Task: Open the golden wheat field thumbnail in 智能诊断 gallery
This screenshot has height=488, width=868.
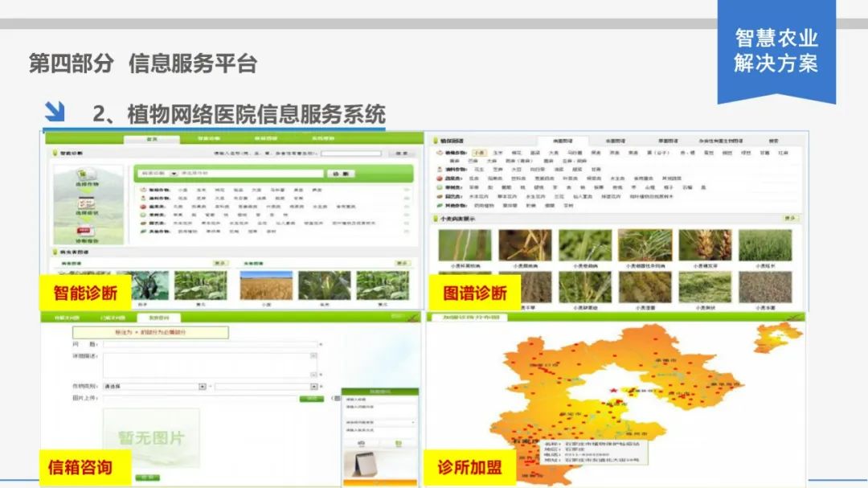Action: tap(266, 285)
